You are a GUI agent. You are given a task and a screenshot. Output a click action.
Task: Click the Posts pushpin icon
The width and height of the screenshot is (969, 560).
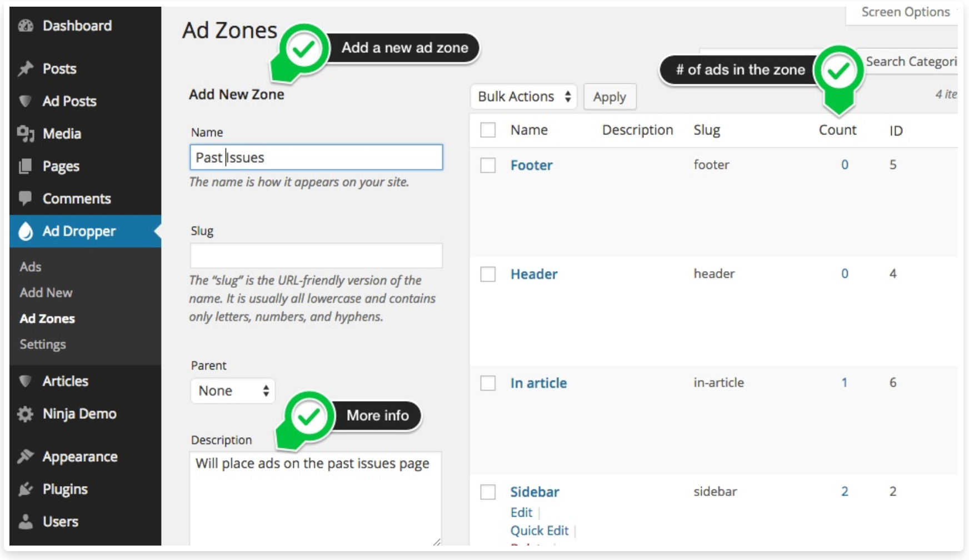click(x=26, y=69)
